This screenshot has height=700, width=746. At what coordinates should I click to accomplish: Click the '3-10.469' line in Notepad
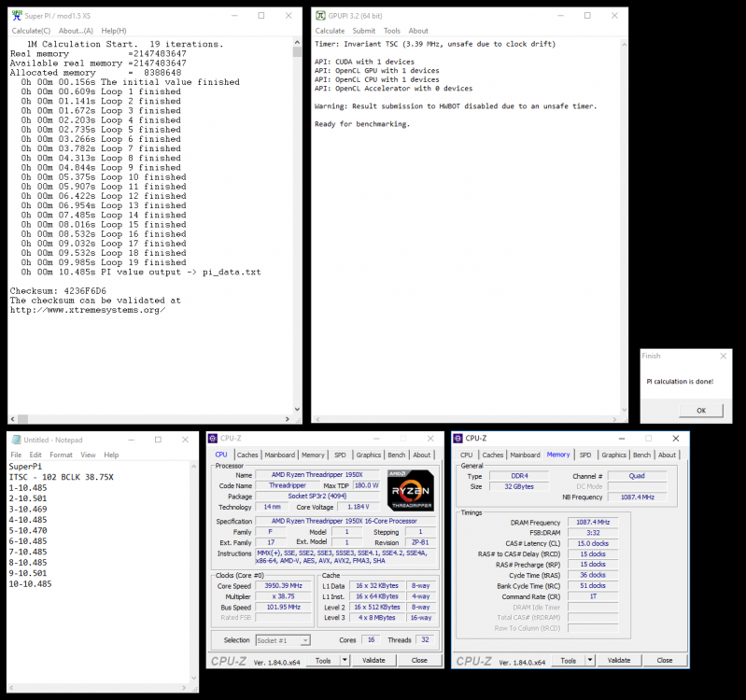pyautogui.click(x=28, y=510)
